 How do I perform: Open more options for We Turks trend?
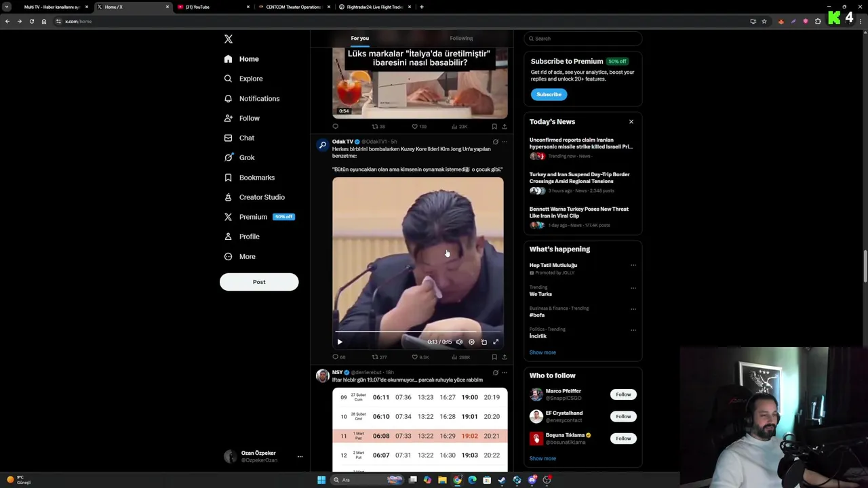(x=633, y=287)
